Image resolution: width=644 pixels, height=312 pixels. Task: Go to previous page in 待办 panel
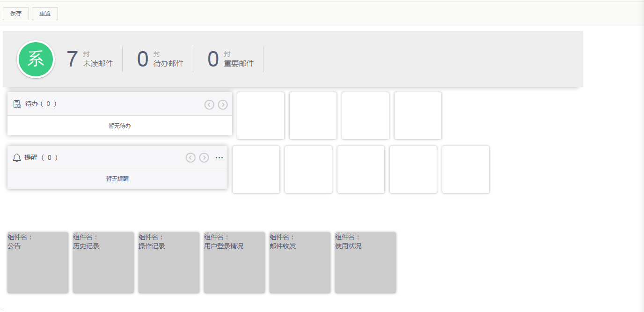pyautogui.click(x=209, y=105)
